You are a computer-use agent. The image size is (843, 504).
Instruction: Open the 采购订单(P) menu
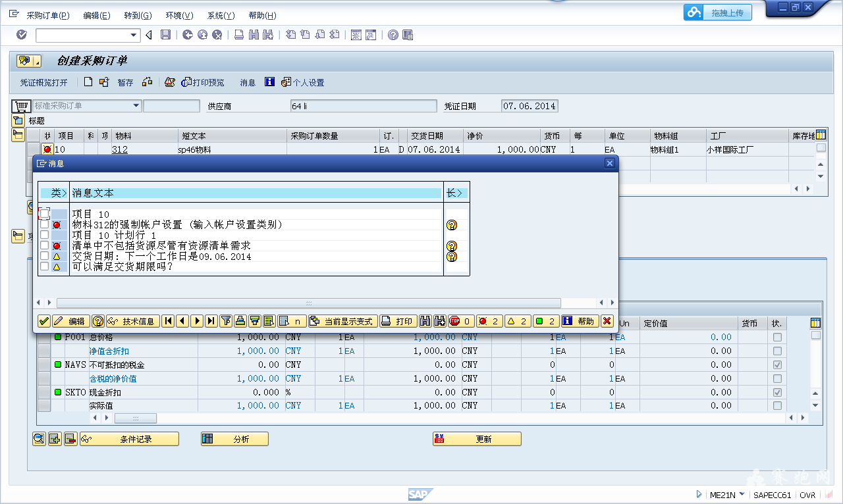[48, 15]
